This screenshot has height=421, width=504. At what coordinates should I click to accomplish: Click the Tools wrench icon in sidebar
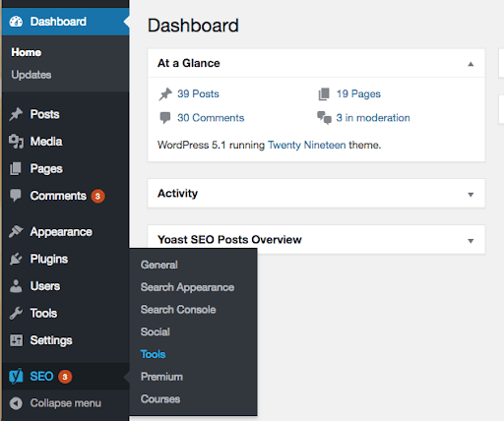pyautogui.click(x=16, y=313)
